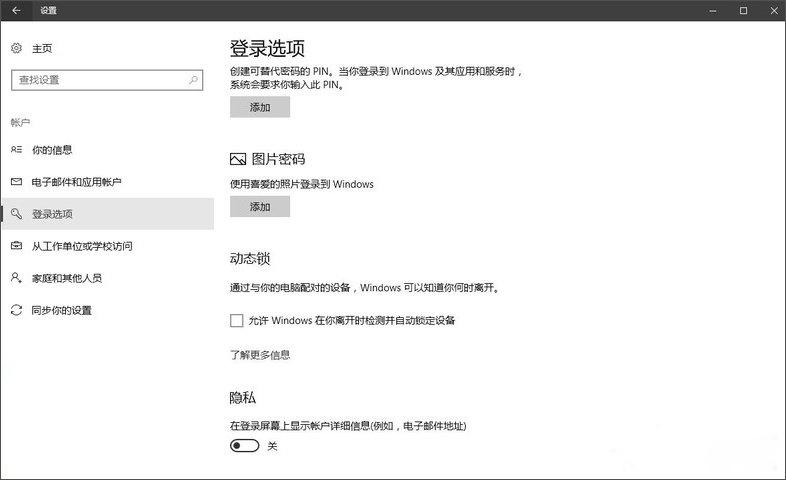Viewport: 786px width, 480px height.
Task: Go to 主页 via the gear icon
Action: [x=16, y=48]
